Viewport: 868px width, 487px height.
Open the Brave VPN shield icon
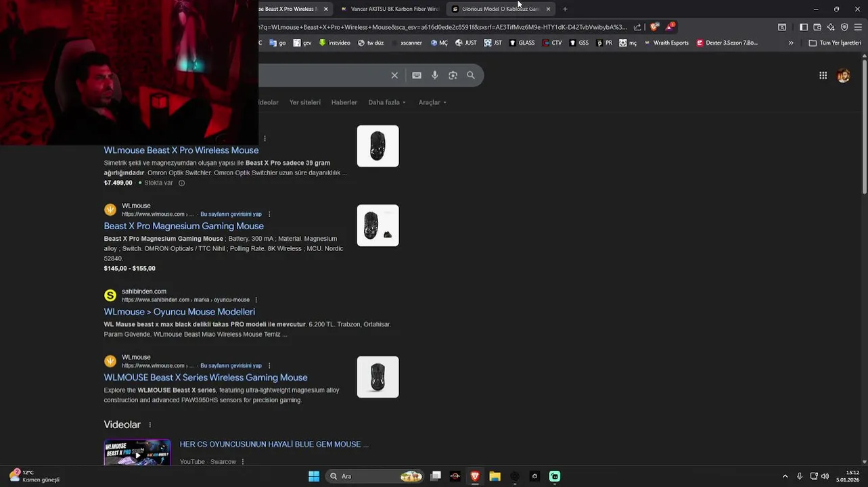click(844, 27)
